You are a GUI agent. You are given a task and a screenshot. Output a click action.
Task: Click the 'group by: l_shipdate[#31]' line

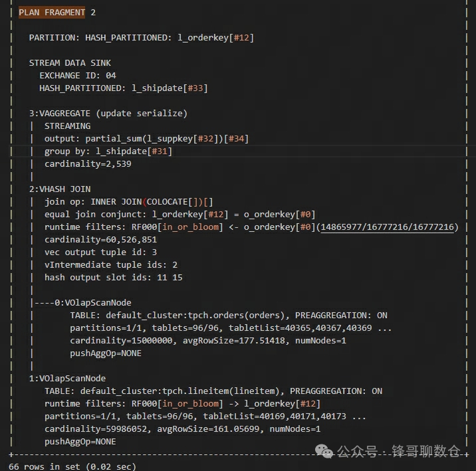point(108,151)
